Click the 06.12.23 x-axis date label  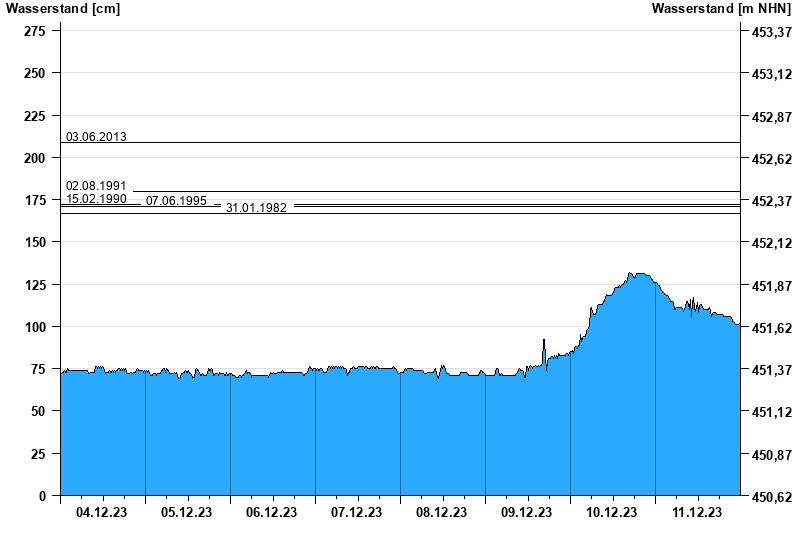[x=272, y=513]
